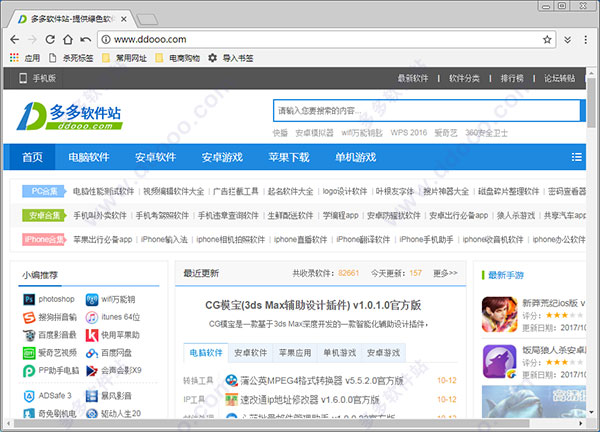Click the gear import bookmarks icon
The height and width of the screenshot is (432, 600).
pos(212,58)
